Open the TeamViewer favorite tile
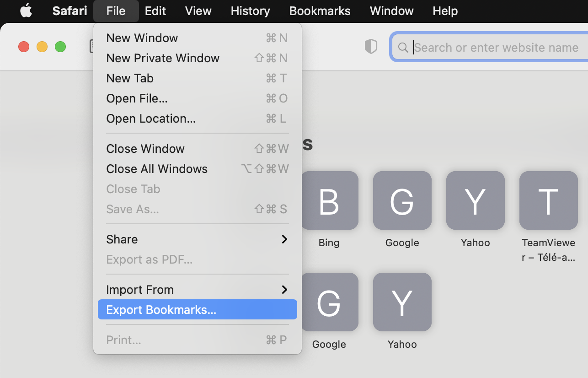Viewport: 588px width, 378px height. (549, 200)
